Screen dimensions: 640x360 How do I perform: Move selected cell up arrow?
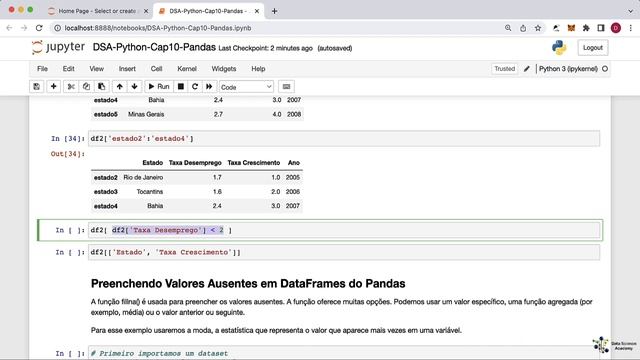point(119,87)
